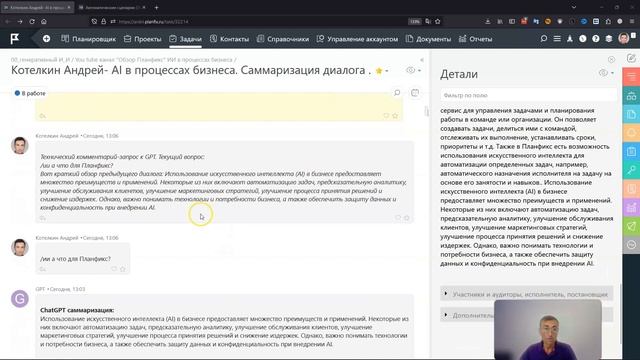The image size is (640, 360).
Task: Click the purple GPT avatar
Action: tap(20, 299)
